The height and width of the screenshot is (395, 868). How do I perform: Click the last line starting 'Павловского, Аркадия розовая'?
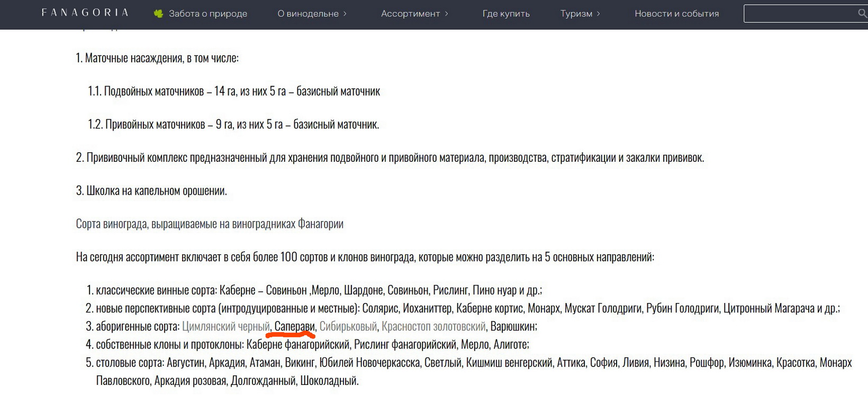pyautogui.click(x=228, y=381)
